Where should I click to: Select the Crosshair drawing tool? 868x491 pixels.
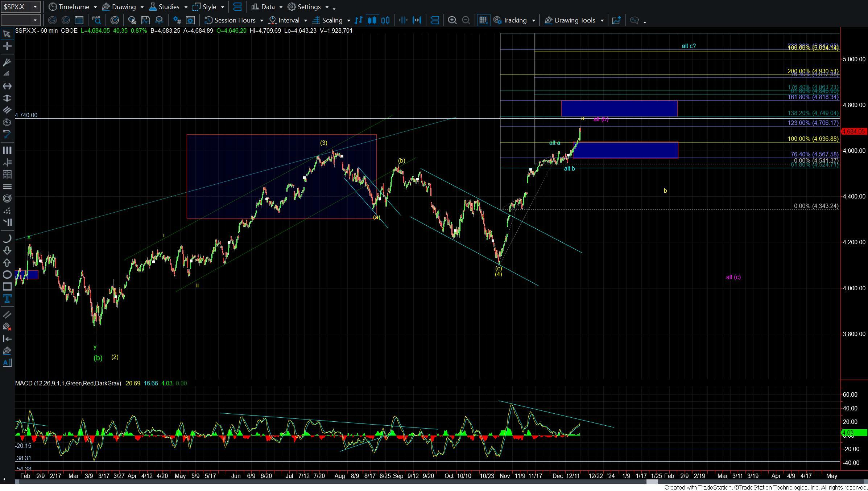pyautogui.click(x=7, y=46)
